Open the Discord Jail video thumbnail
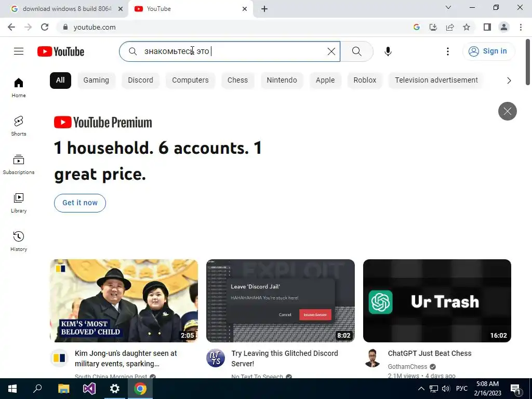Image resolution: width=532 pixels, height=399 pixels. [281, 301]
